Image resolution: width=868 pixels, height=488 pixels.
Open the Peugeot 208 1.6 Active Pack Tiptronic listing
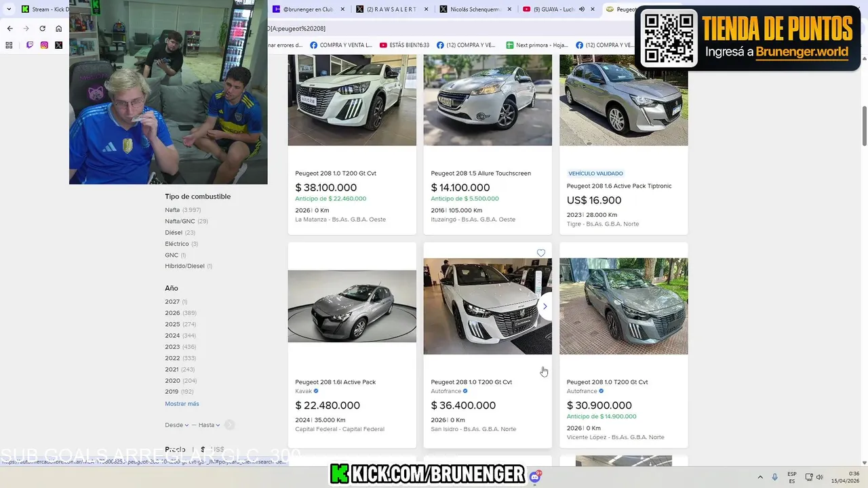(619, 186)
